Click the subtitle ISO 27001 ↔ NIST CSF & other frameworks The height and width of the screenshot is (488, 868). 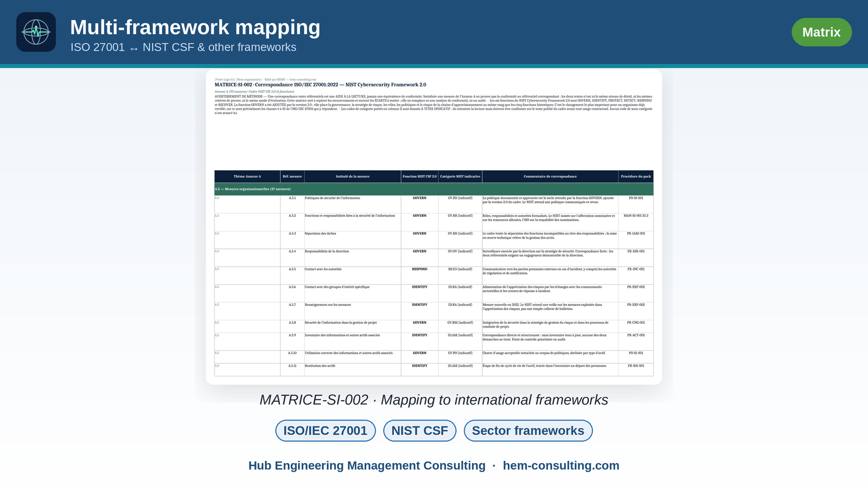(183, 47)
